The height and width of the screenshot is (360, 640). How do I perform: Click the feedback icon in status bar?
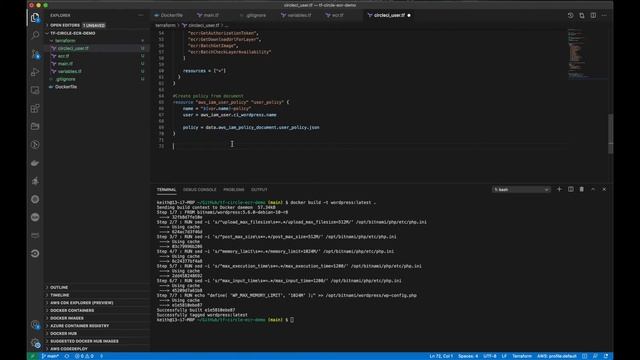595,356
